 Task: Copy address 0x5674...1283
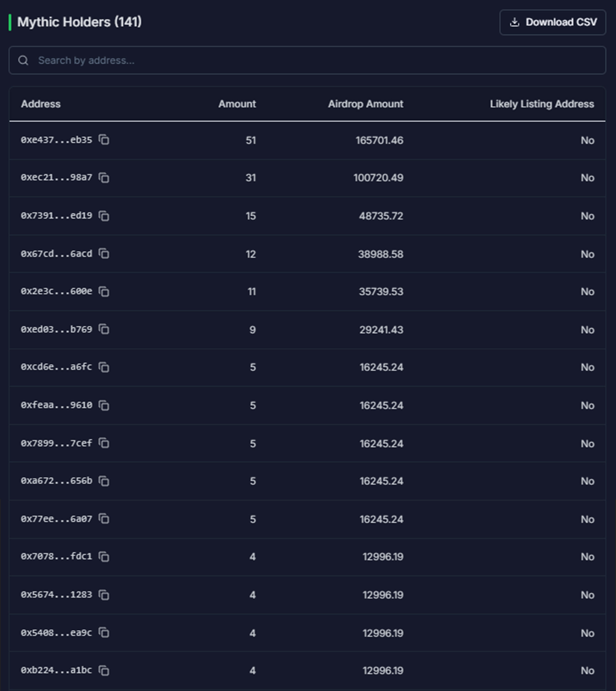(x=104, y=594)
